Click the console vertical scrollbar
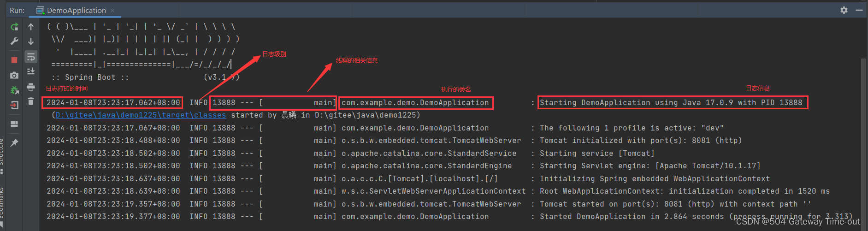868x231 pixels. [x=863, y=138]
